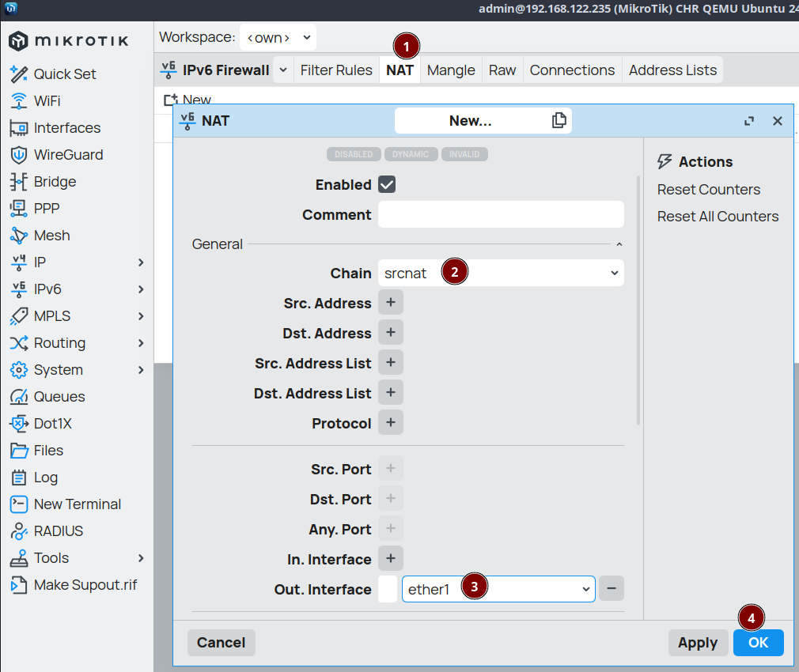Image resolution: width=799 pixels, height=672 pixels.
Task: Click the copy icon beside New...
Action: [x=559, y=120]
